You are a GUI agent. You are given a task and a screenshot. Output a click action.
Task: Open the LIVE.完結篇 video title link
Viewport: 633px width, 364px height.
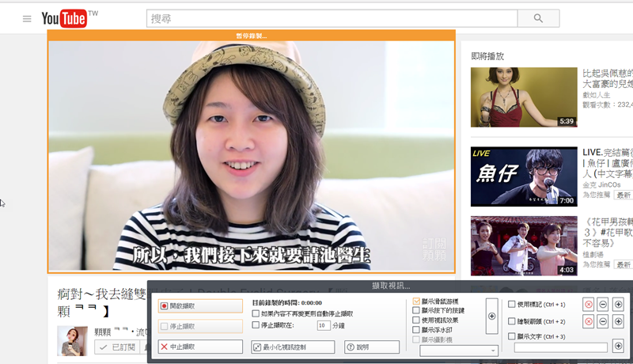608,163
